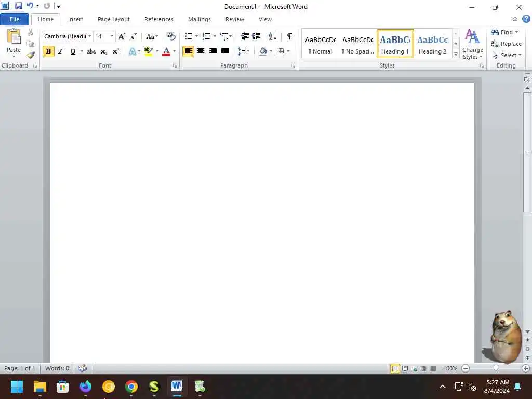Switch to Full Screen Reading view
The image size is (532, 399).
coord(405,368)
